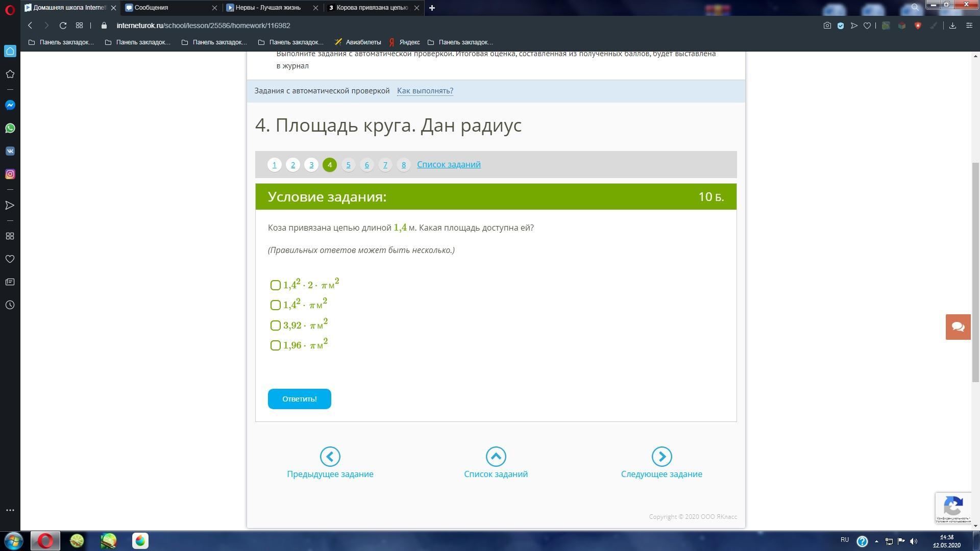Open Instagram from the sidebar
This screenshot has height=551, width=980.
click(x=10, y=174)
